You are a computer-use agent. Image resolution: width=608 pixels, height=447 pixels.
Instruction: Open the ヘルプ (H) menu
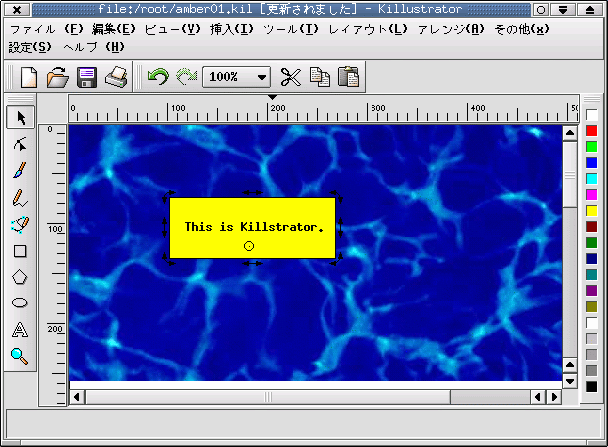coord(94,47)
